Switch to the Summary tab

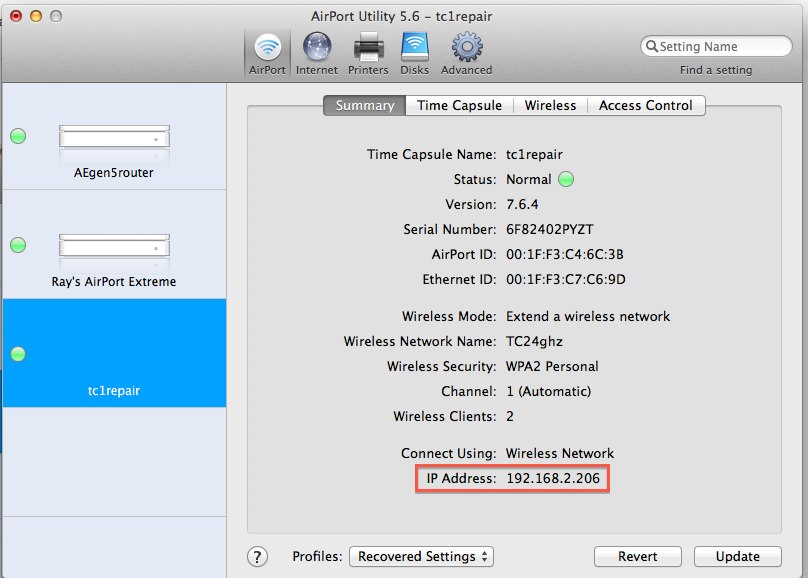pos(365,106)
